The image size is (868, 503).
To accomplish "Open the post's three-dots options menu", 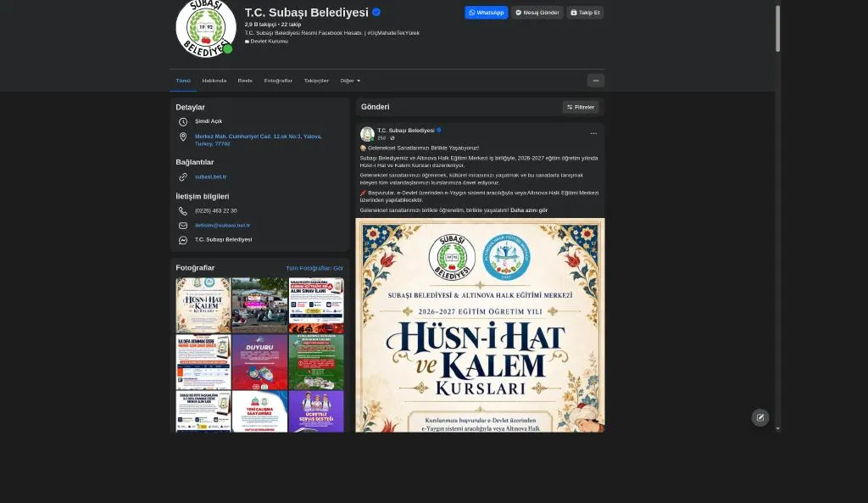I will (593, 133).
